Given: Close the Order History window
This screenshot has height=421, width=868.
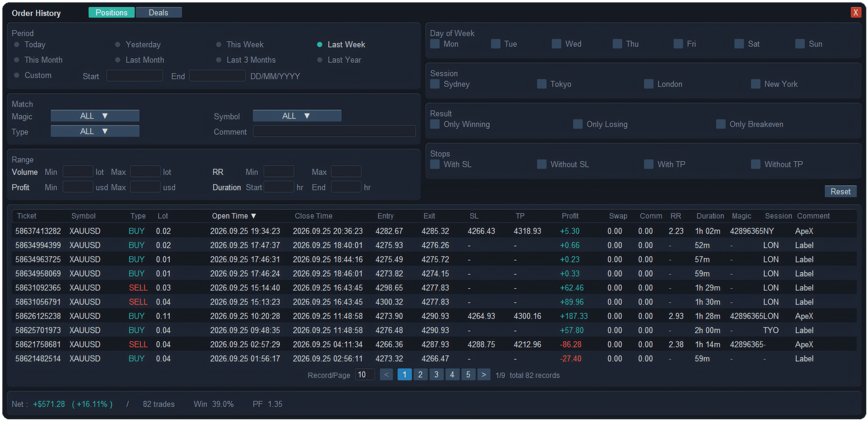Looking at the screenshot, I should 856,12.
